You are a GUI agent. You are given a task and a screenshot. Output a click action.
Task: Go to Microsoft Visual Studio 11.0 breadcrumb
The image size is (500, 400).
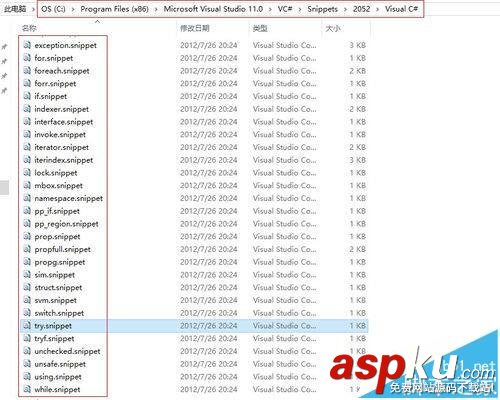(x=213, y=9)
